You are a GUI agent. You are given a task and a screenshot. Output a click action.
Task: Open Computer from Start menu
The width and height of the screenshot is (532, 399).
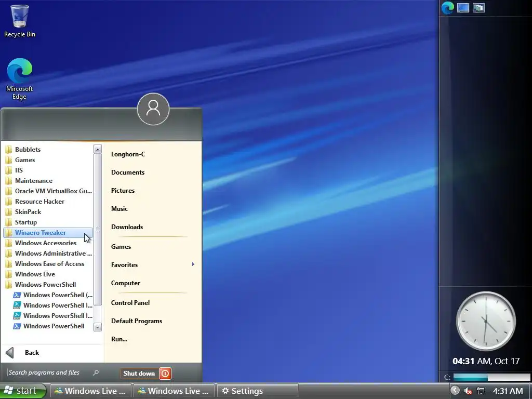click(126, 283)
